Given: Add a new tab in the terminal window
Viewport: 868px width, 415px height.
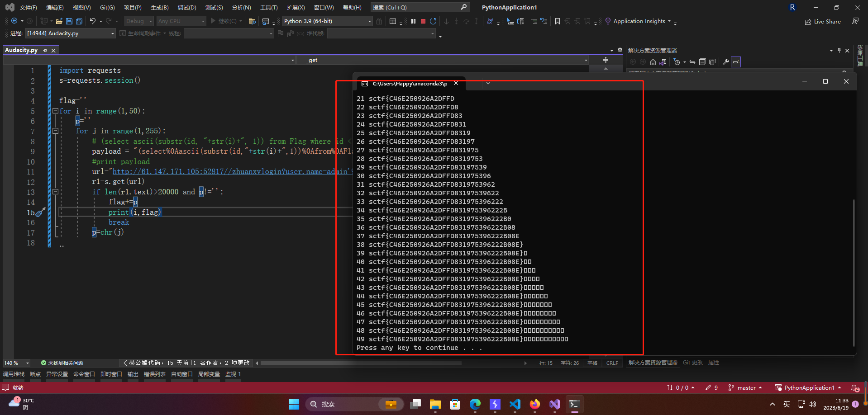Looking at the screenshot, I should pos(475,83).
